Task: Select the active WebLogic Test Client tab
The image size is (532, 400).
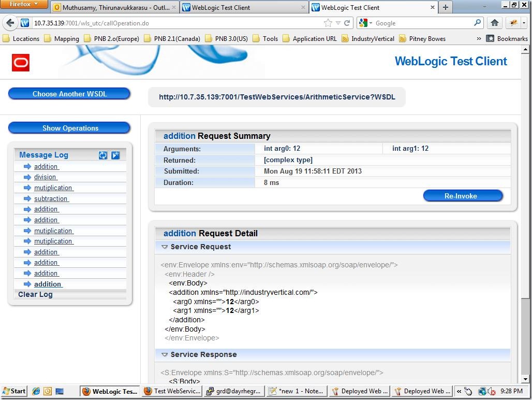Action: 373,7
